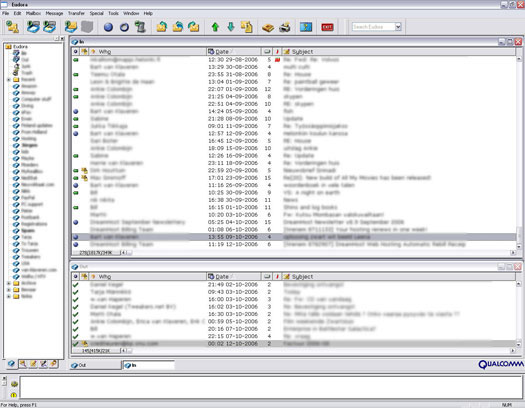Click the hollow ring toolbar icon
The width and height of the screenshot is (525, 408).
coord(124,27)
